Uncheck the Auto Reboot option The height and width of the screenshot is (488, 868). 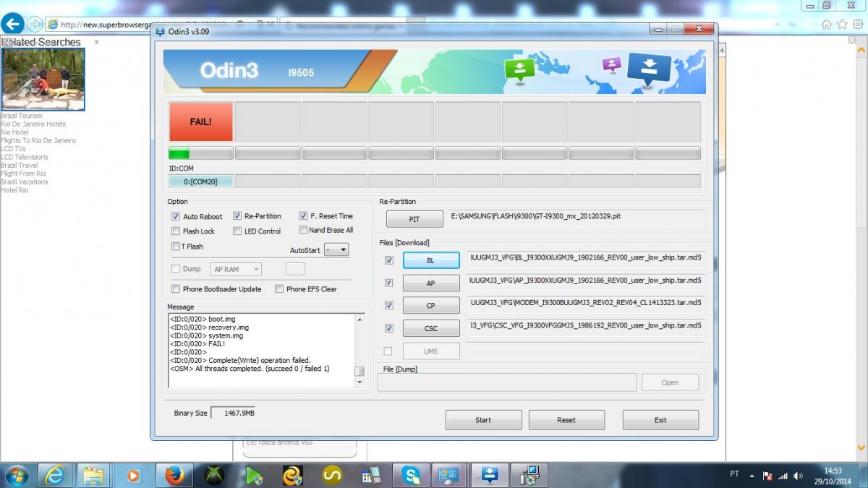point(176,216)
